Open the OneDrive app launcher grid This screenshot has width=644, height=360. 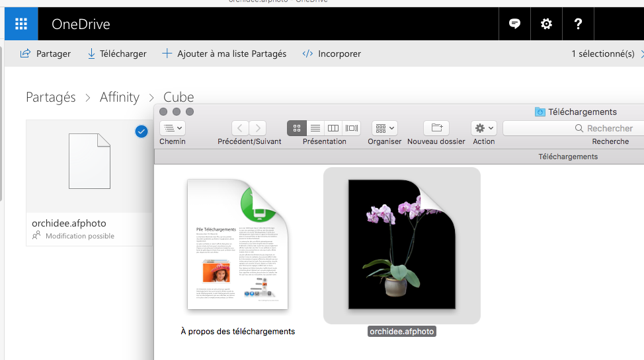point(21,24)
